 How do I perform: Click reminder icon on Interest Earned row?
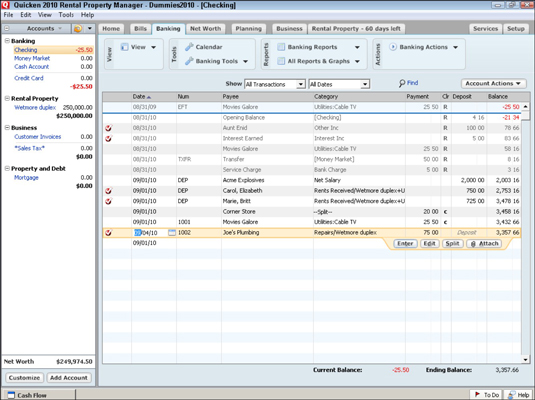click(x=109, y=139)
